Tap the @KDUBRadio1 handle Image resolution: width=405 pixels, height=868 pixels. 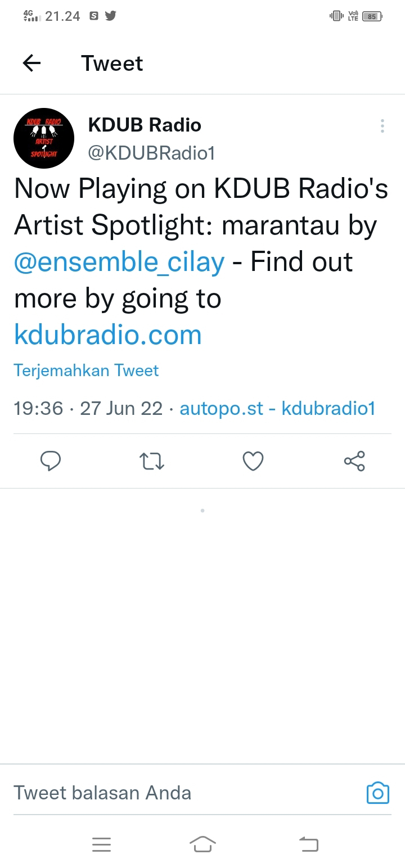152,153
